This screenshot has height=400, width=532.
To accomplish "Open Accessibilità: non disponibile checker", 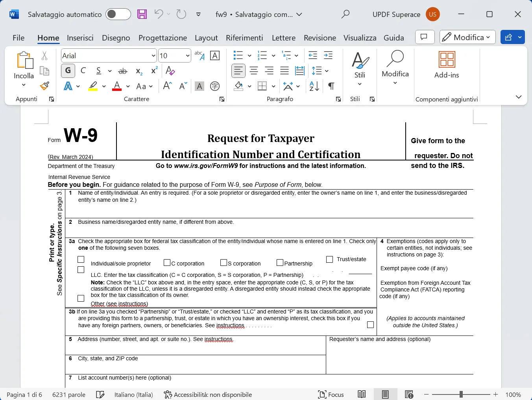I will click(208, 394).
